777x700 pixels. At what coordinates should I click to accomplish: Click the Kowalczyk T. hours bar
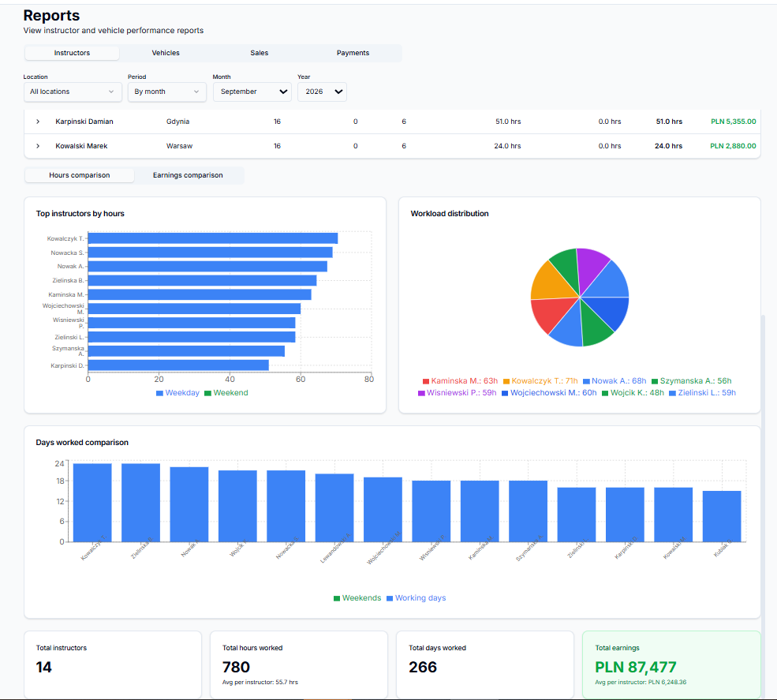coord(212,238)
